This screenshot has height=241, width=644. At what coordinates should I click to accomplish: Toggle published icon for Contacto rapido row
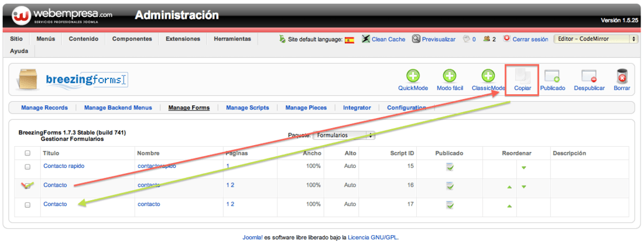point(450,167)
